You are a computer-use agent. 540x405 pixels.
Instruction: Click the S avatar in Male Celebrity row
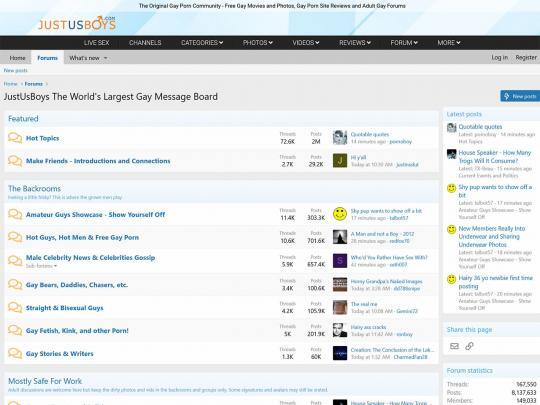(340, 261)
